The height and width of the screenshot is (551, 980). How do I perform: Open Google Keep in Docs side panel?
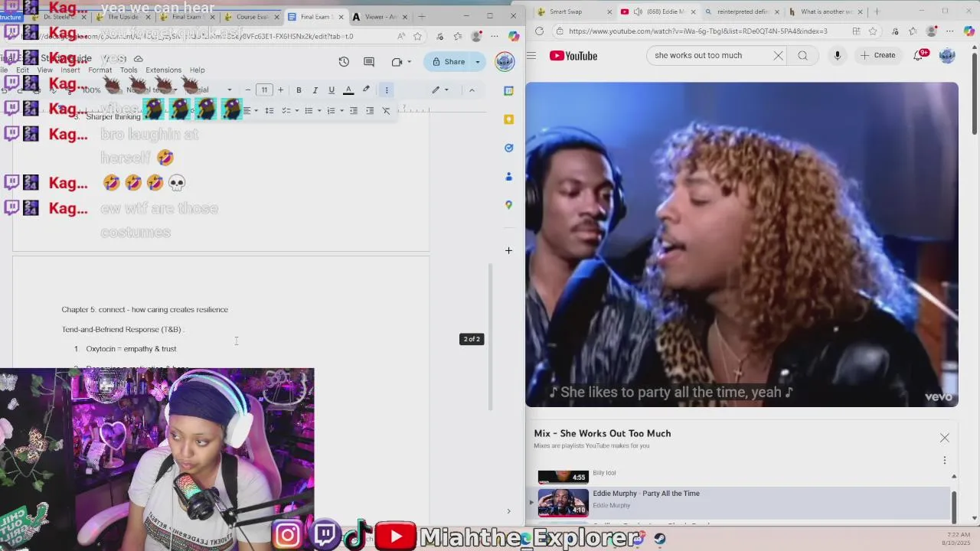[508, 119]
